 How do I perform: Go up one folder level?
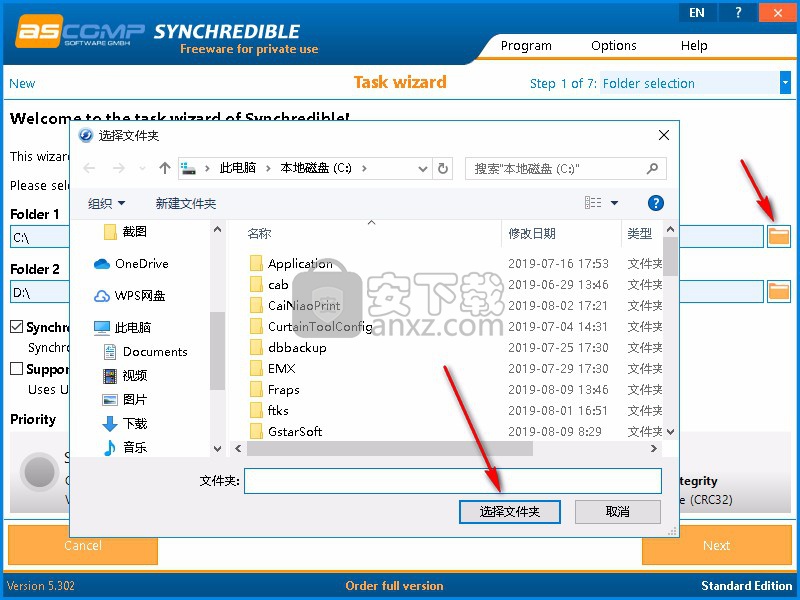(x=164, y=168)
